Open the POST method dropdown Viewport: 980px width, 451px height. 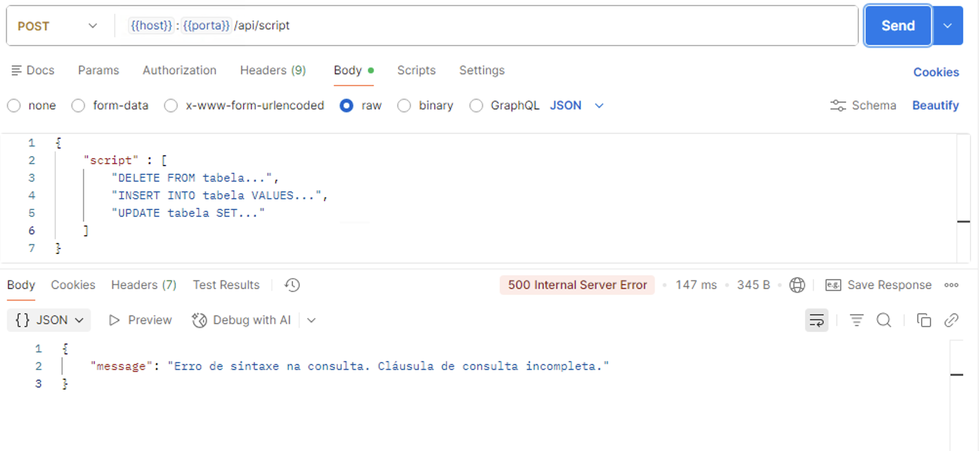[x=58, y=26]
